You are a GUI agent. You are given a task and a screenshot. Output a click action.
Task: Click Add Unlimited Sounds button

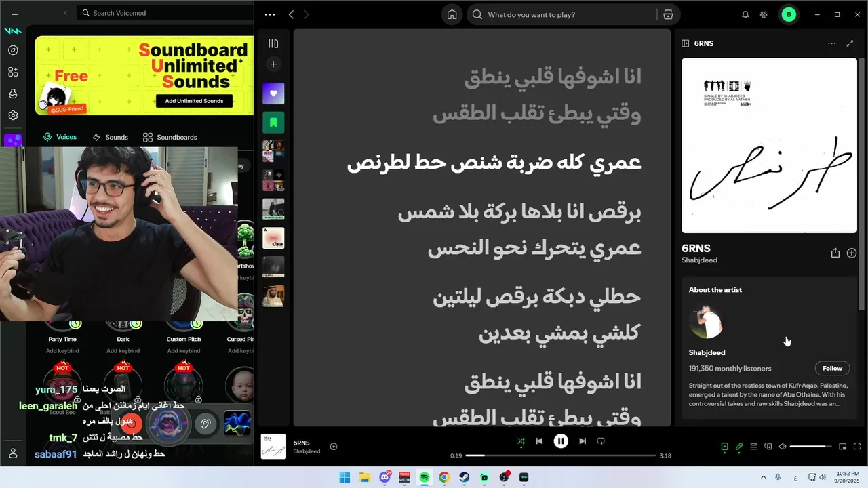pos(194,101)
